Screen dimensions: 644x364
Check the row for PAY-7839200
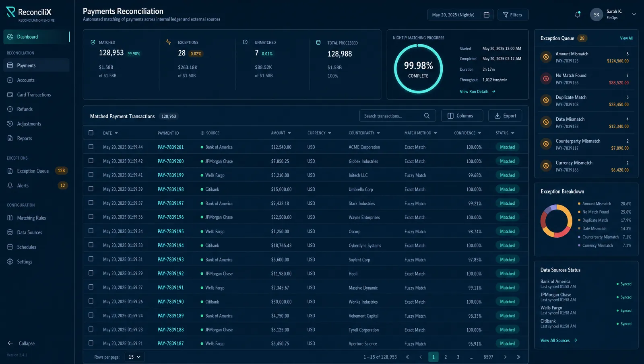(x=91, y=161)
